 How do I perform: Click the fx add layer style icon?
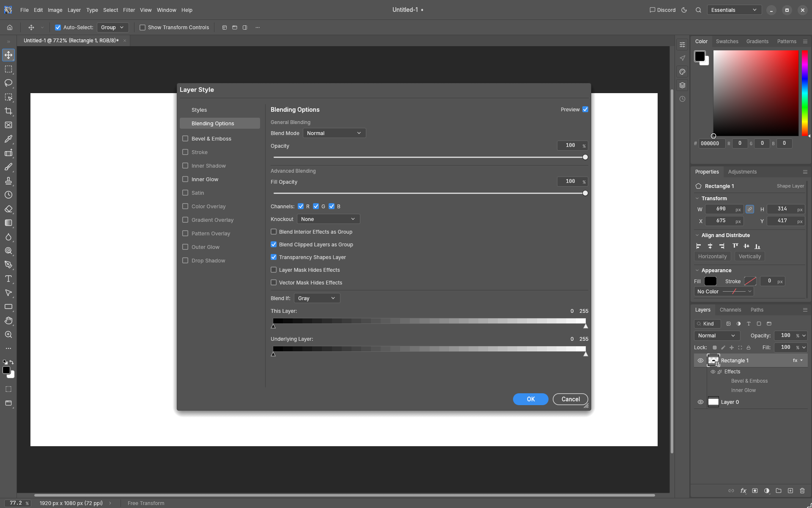[x=743, y=491]
